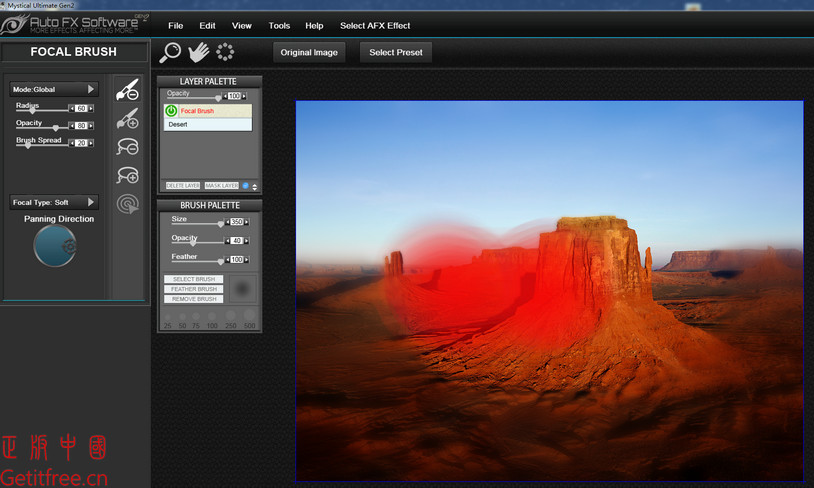Click the BRUSH PALETTE title bar

210,205
